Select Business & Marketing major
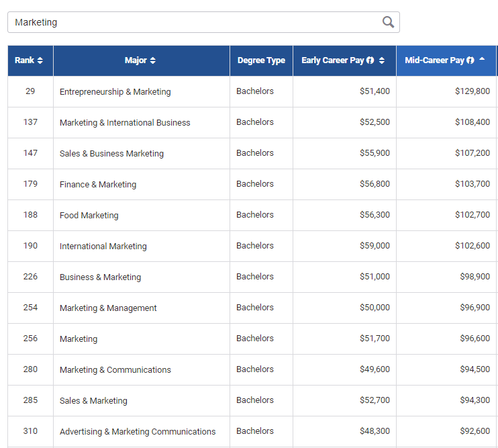 tap(100, 277)
